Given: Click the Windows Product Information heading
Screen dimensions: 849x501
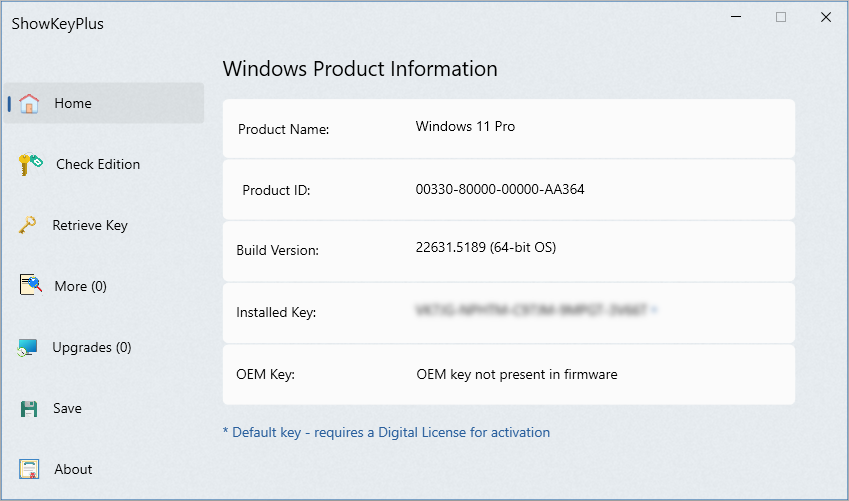Looking at the screenshot, I should click(x=360, y=69).
